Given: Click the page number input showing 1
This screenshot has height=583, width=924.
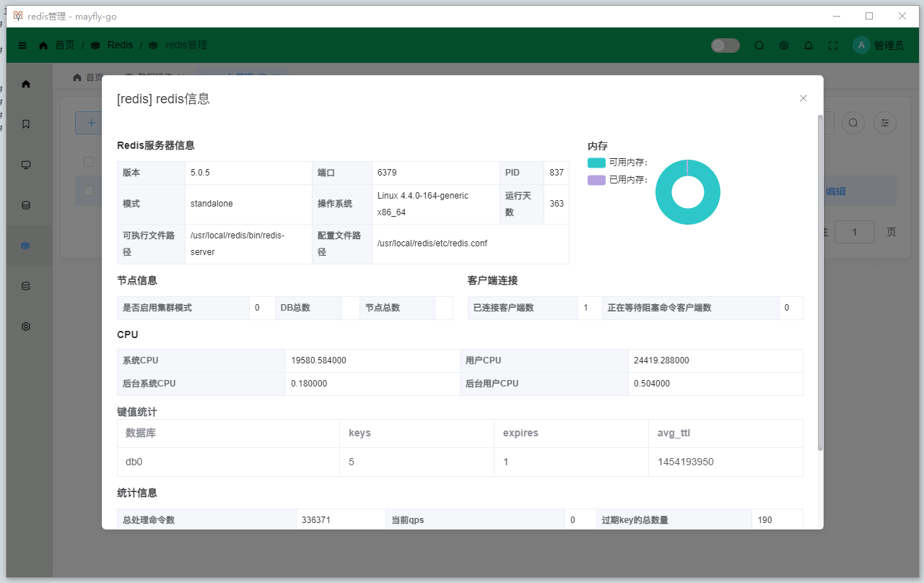Looking at the screenshot, I should [x=855, y=232].
